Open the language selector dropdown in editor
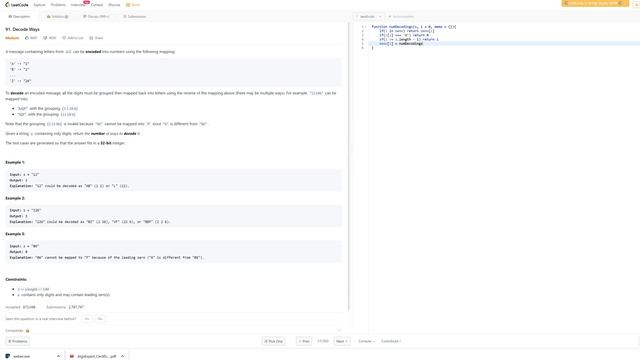The image size is (640, 360). click(370, 17)
